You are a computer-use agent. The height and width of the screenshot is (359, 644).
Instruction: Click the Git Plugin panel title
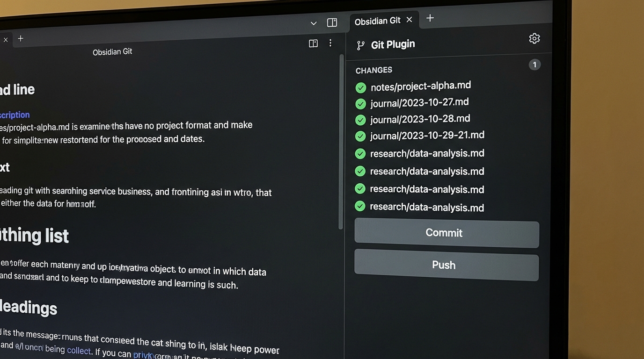click(x=393, y=44)
